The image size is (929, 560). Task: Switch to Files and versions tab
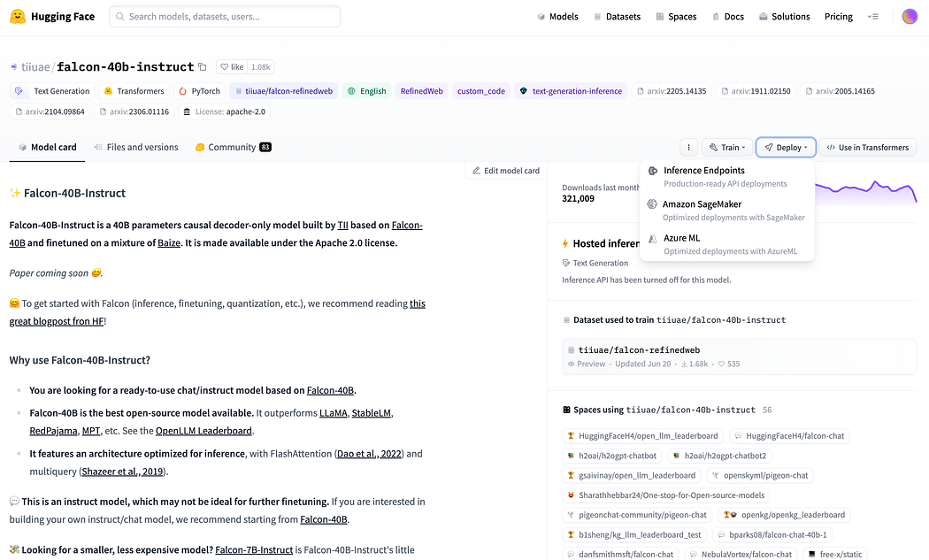(135, 147)
